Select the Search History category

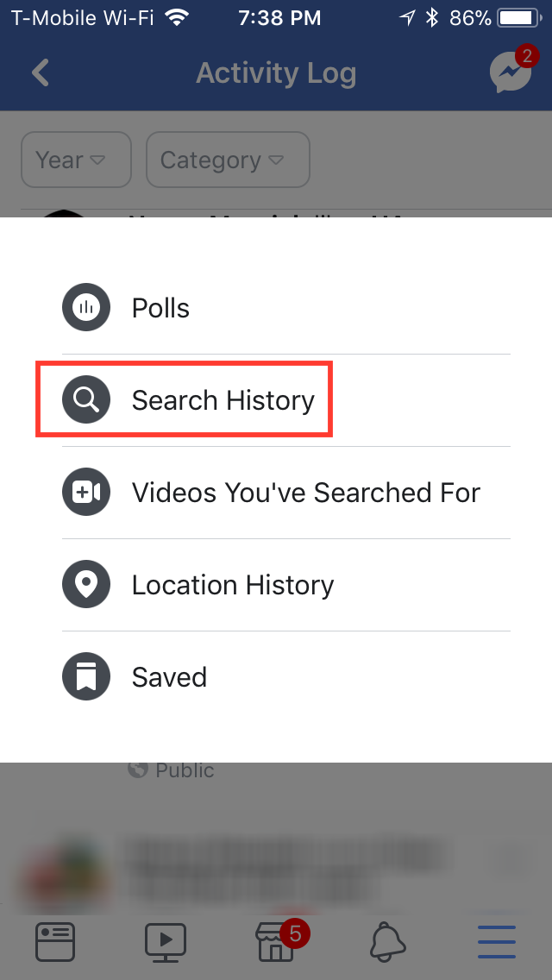(x=286, y=400)
